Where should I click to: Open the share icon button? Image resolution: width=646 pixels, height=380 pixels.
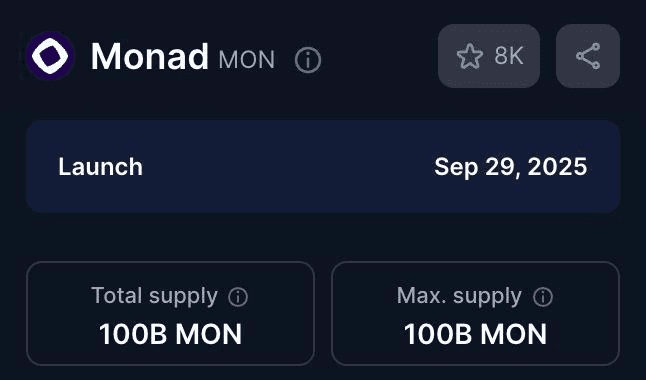[588, 56]
